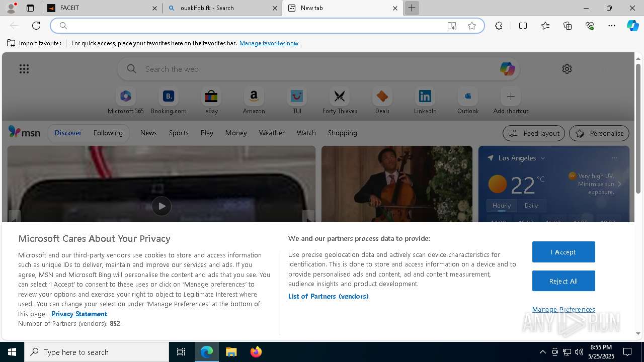
Task: Open Sports menu item
Action: pos(179,133)
